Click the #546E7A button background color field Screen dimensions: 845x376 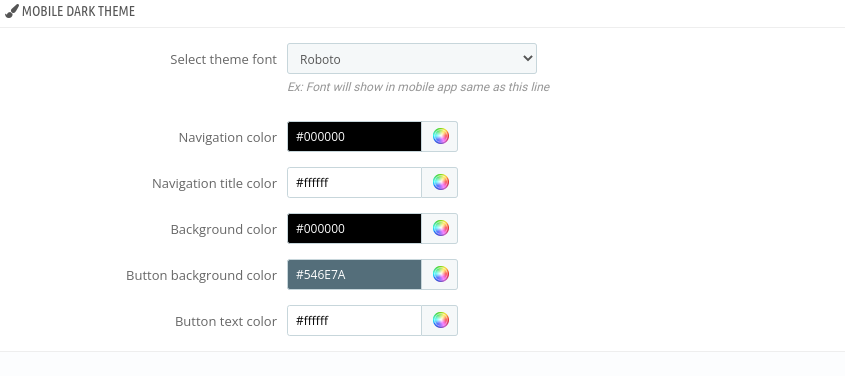[x=354, y=274]
